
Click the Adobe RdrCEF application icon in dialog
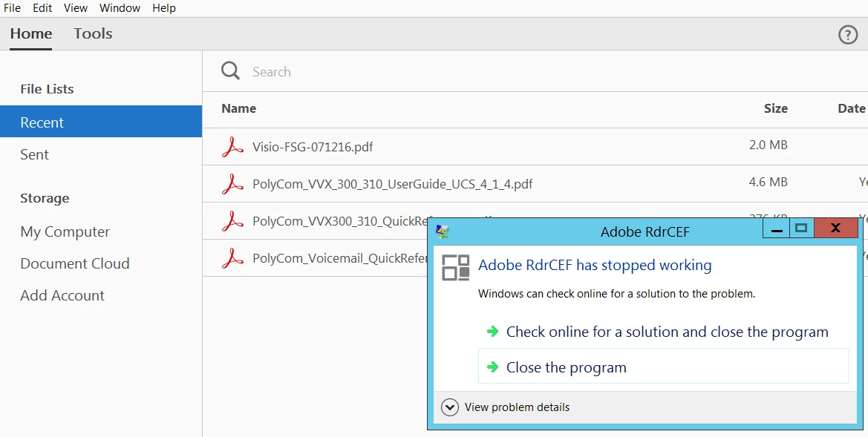456,267
